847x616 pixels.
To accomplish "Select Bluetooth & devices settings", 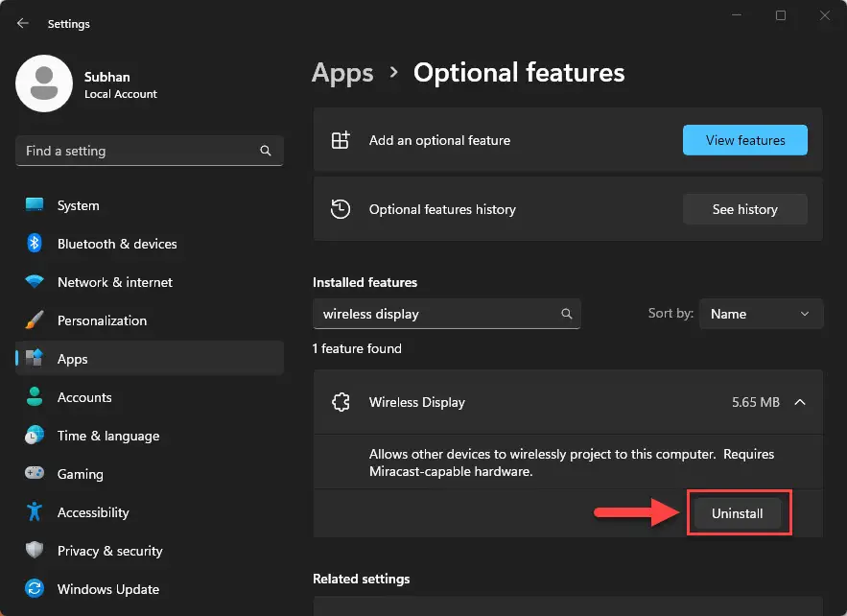I will [116, 244].
